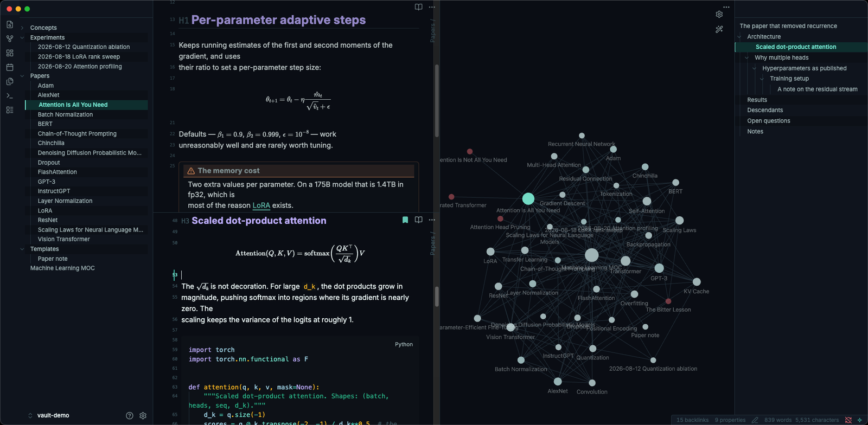Click the lower editor pane scrollbar

click(437, 297)
